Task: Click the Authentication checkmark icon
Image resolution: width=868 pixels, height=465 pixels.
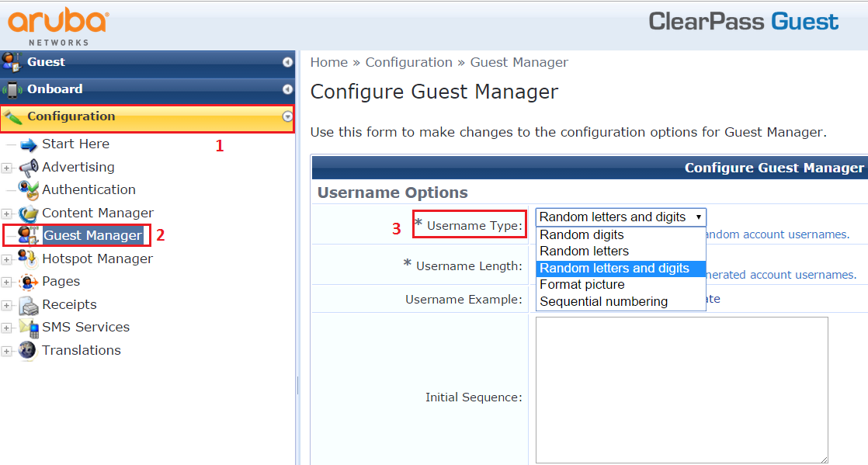Action: (x=28, y=190)
